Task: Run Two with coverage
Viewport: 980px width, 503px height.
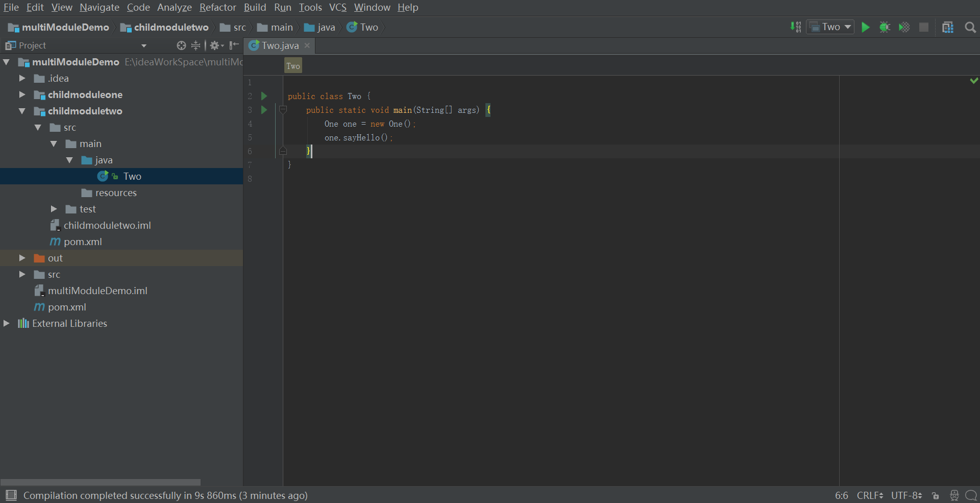Action: coord(904,28)
